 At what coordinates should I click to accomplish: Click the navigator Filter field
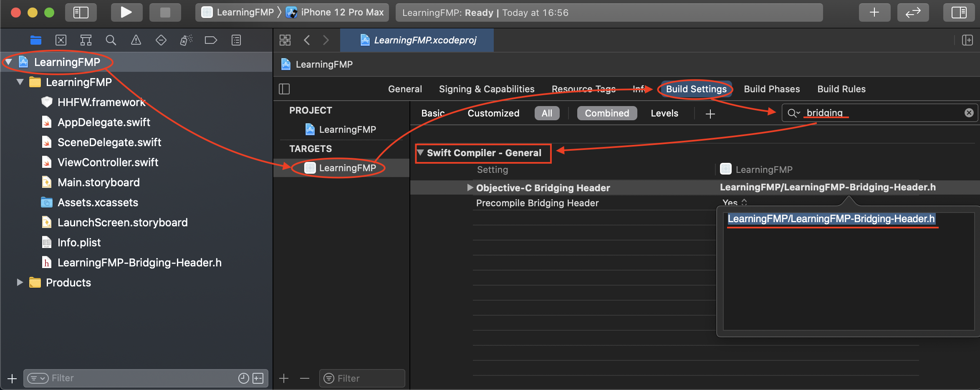coord(146,378)
